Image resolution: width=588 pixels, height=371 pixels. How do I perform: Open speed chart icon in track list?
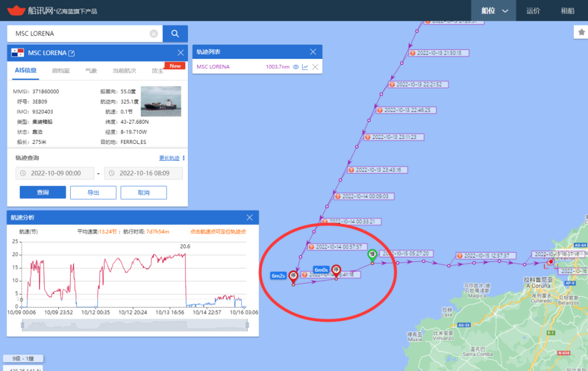click(x=305, y=67)
